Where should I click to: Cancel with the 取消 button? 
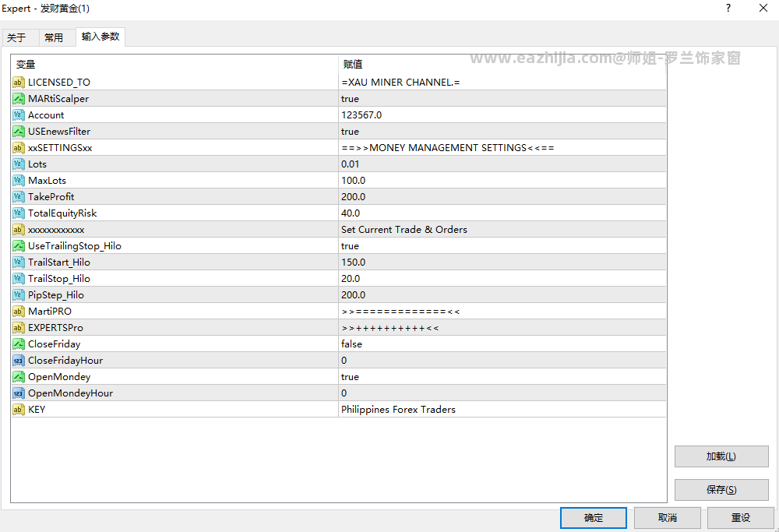coord(668,518)
